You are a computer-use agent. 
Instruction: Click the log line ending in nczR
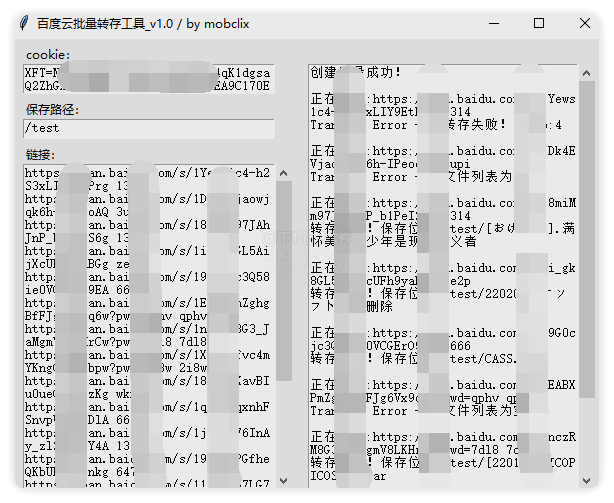pos(443,437)
